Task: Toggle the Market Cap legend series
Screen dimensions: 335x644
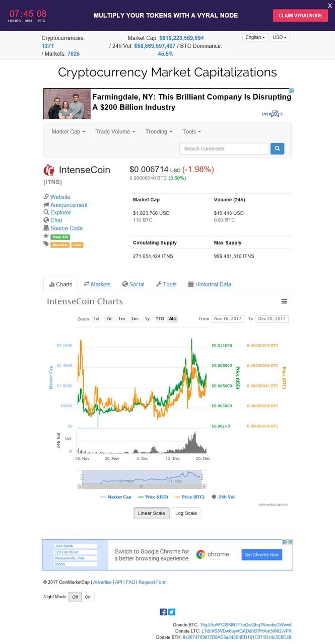Action: coord(116,497)
